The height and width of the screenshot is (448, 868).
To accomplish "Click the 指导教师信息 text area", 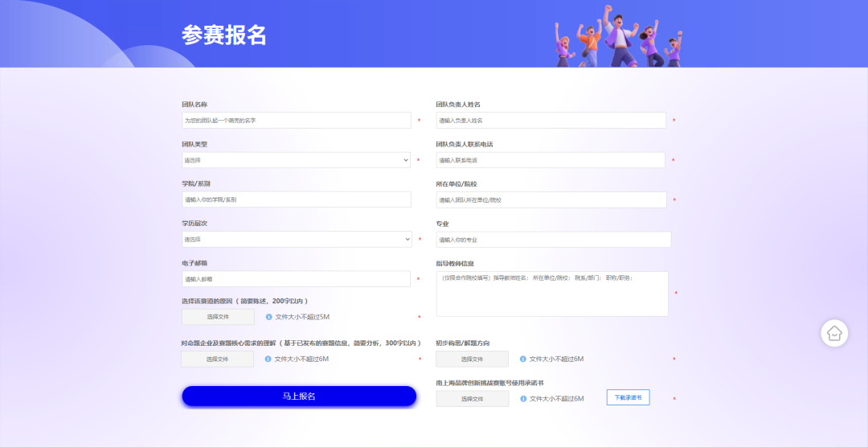I will coord(552,294).
